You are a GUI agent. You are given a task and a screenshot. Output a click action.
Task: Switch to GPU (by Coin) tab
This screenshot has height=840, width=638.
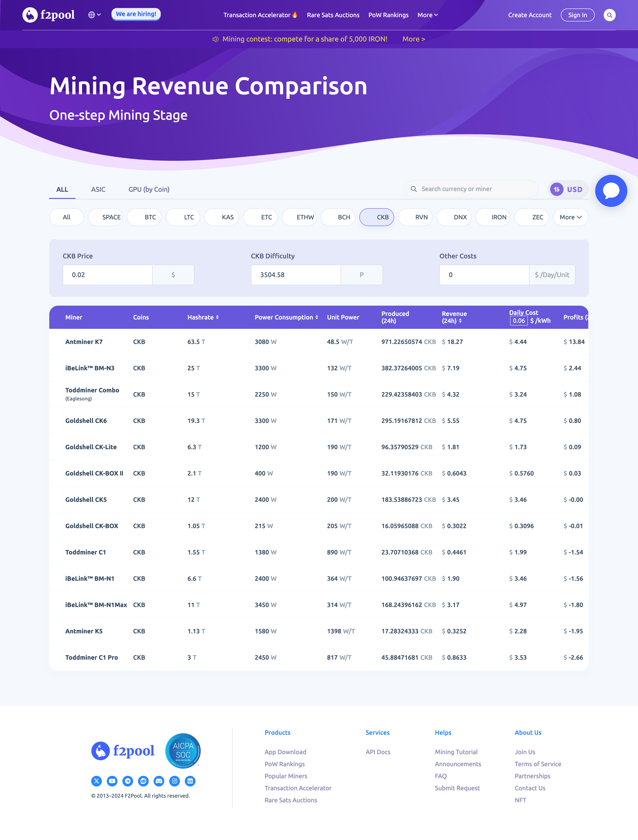(x=149, y=189)
